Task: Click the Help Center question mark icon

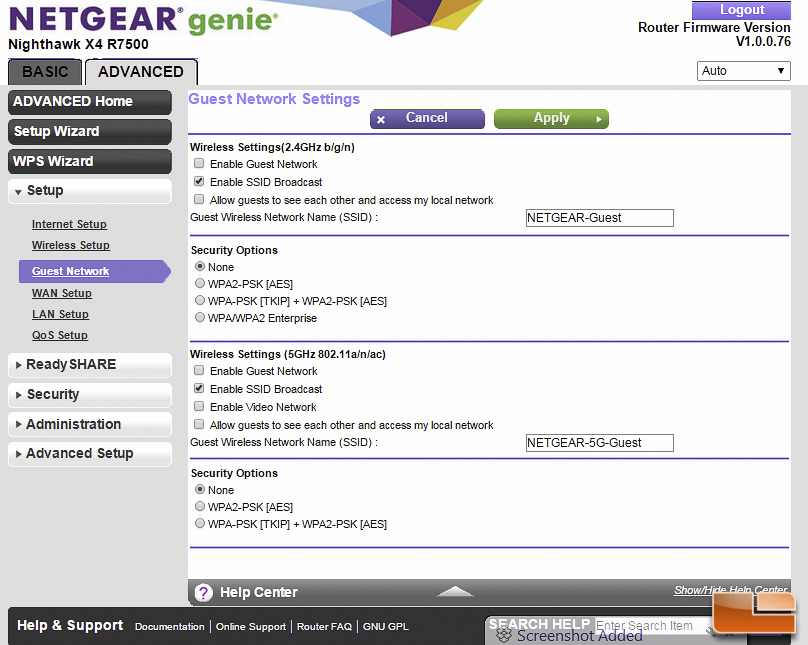Action: coord(204,592)
